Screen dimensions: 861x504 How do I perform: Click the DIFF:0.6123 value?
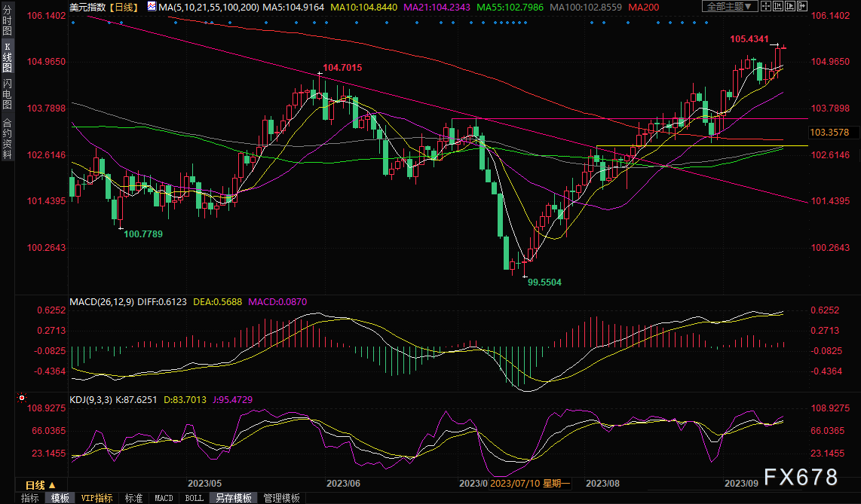coord(162,301)
